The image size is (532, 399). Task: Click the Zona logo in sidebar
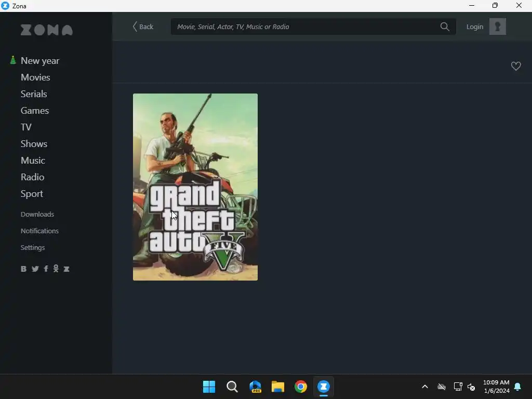47,30
